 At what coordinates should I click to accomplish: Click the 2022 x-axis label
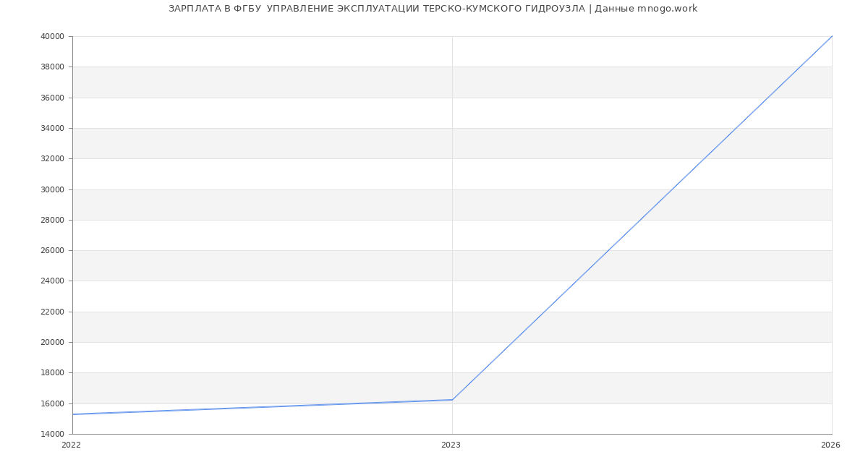(x=71, y=445)
